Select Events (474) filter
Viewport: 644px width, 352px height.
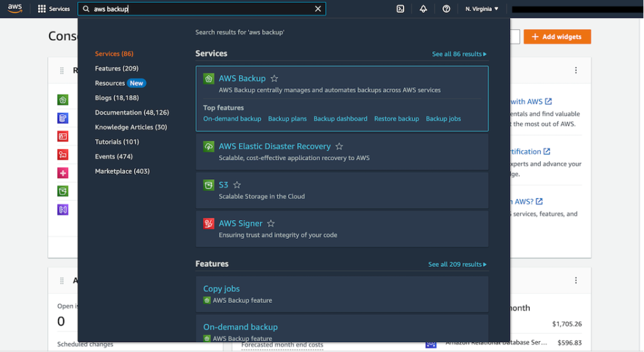(x=114, y=157)
